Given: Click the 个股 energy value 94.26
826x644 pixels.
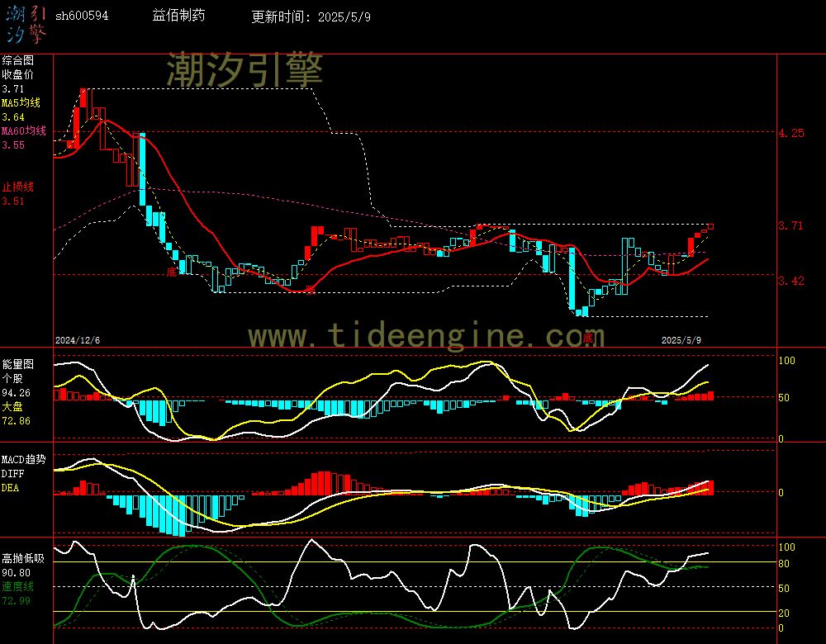Looking at the screenshot, I should coord(17,393).
